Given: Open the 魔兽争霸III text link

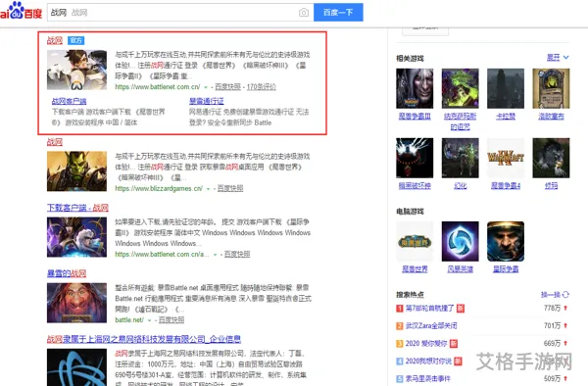Looking at the screenshot, I should click(415, 117).
